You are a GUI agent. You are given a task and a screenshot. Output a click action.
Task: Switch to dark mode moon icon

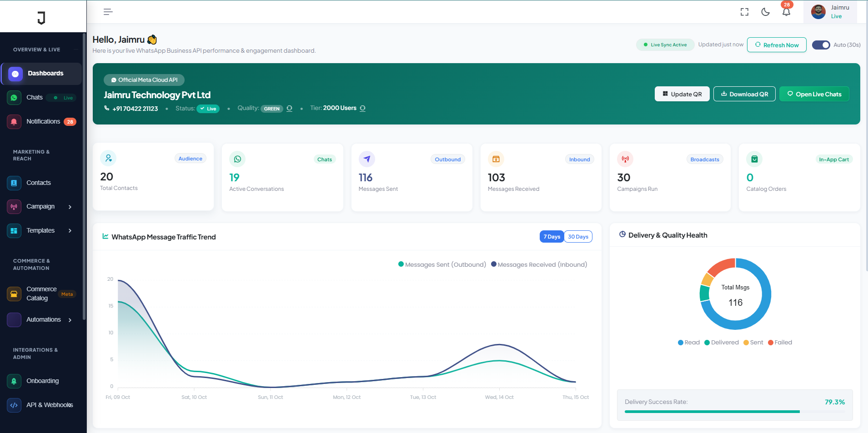(765, 12)
